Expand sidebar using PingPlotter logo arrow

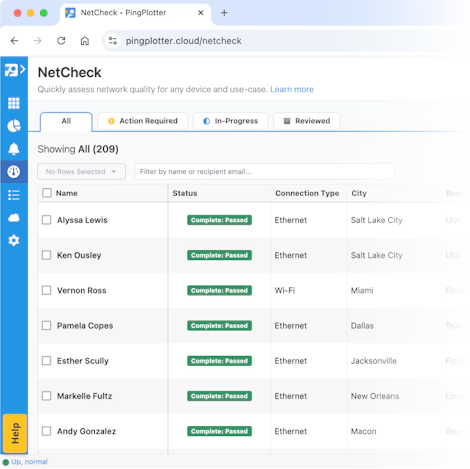(15, 70)
